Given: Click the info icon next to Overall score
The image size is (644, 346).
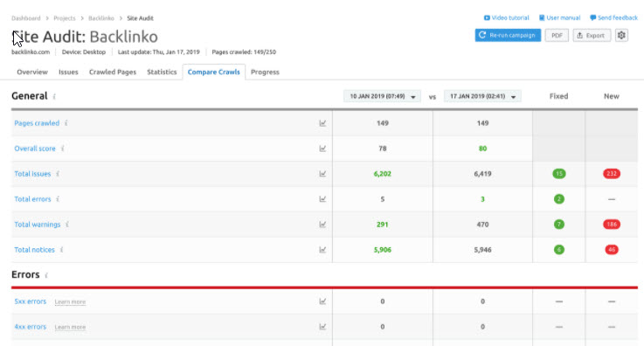Looking at the screenshot, I should 62,149.
